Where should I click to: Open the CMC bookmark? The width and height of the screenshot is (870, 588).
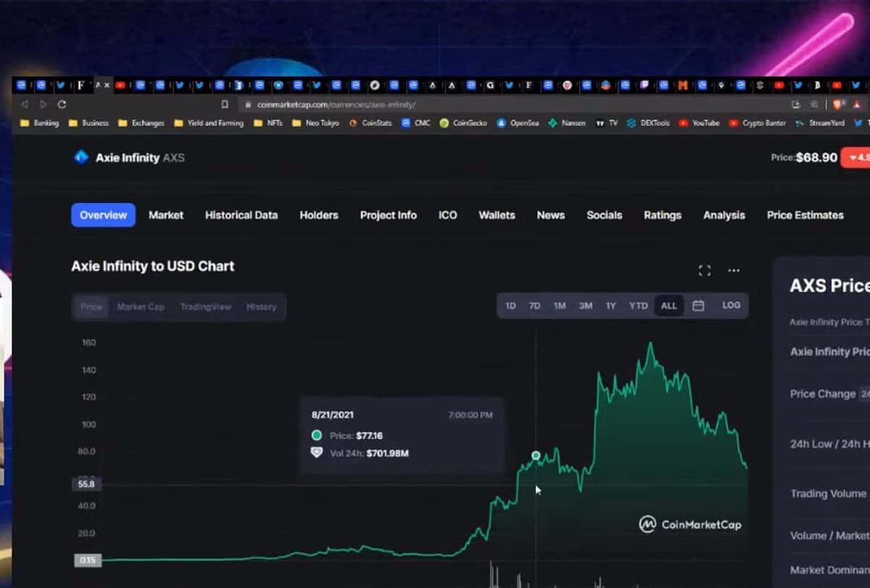tap(415, 123)
